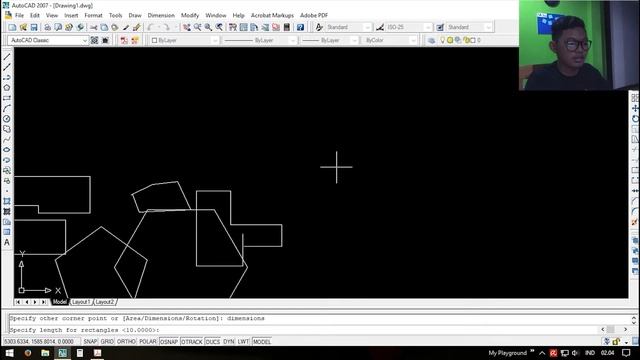Viewport: 640px width, 360px height.
Task: Click the last layout tab navigation arrow
Action: pyautogui.click(x=44, y=302)
